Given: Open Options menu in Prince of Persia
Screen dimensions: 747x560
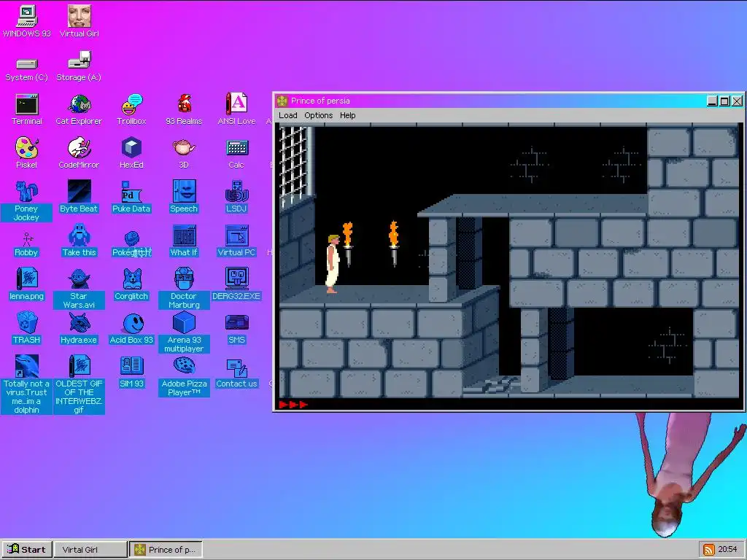Looking at the screenshot, I should (318, 115).
